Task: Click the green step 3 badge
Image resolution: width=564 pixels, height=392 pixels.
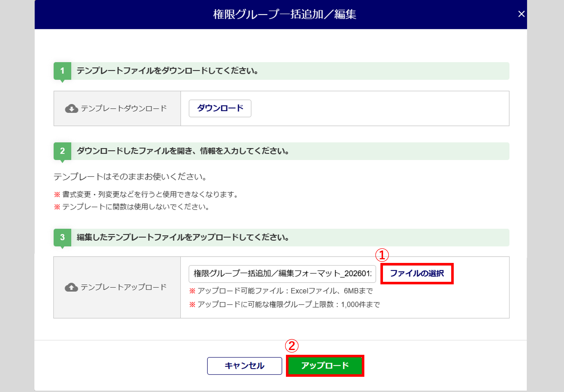Action: [62, 237]
